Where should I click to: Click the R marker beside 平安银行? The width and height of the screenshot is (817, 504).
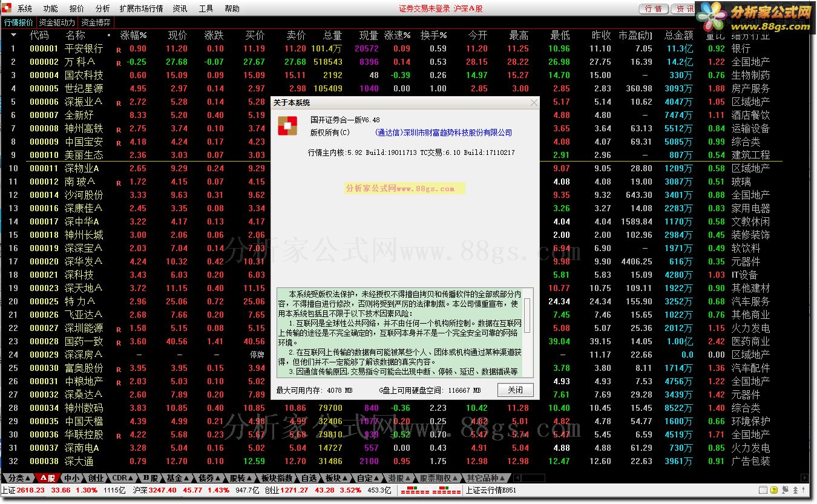point(119,50)
